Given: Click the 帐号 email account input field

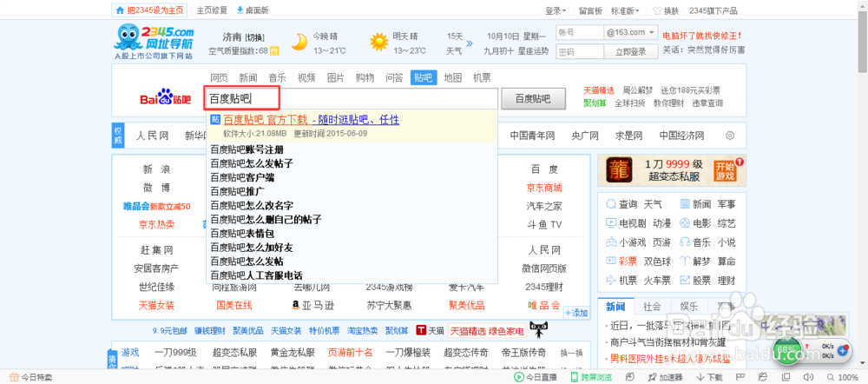Looking at the screenshot, I should [x=579, y=32].
